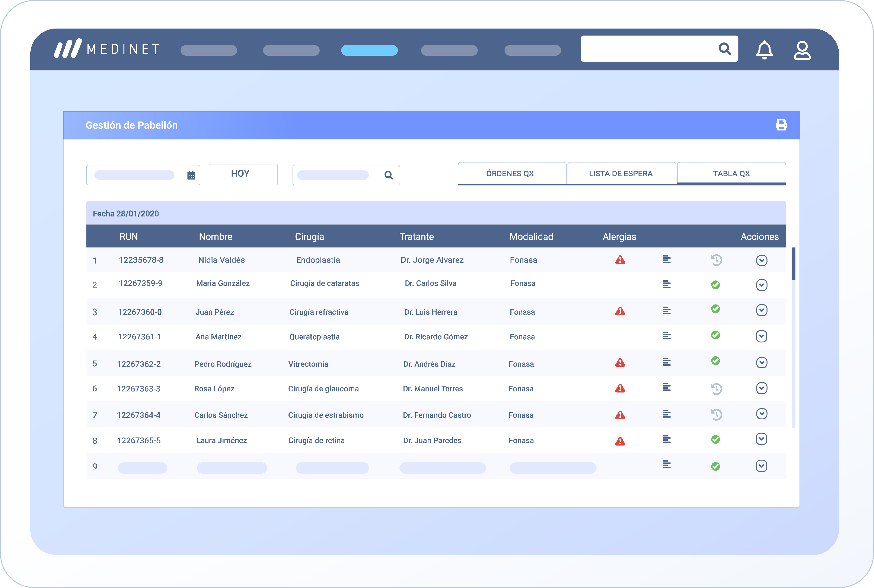Click the patient filter search icon
The image size is (874, 588).
click(x=389, y=175)
